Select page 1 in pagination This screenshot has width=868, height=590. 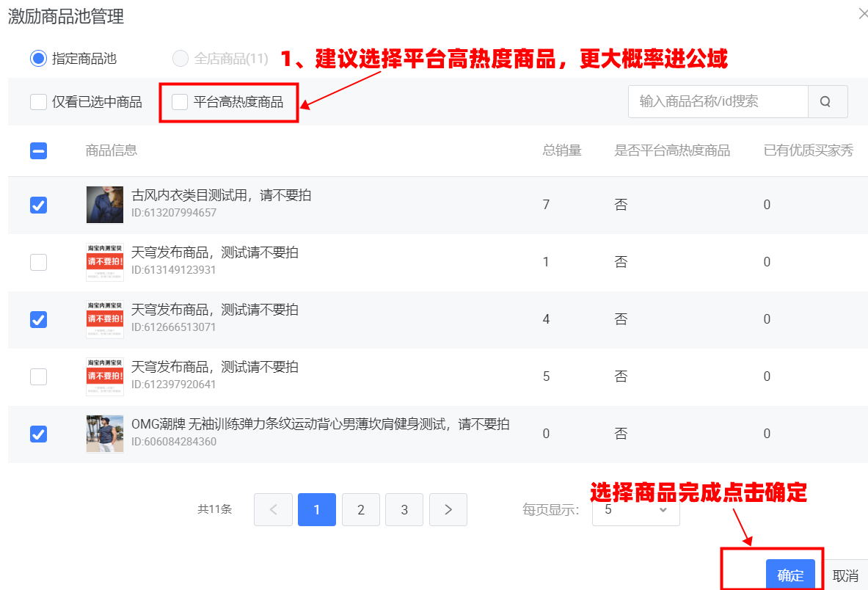click(317, 510)
